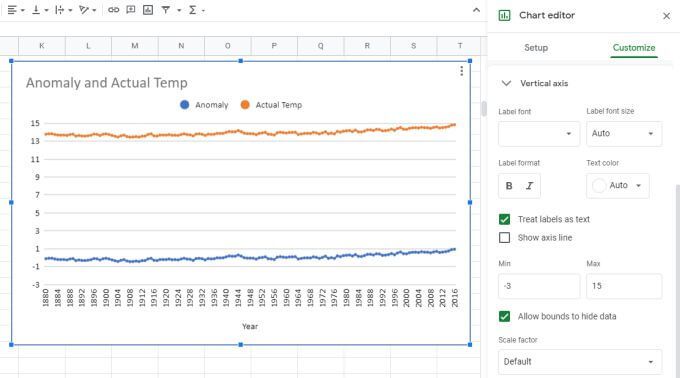Click the Actual Temp legend entry
Screen dimensions: 680x378
[271, 105]
